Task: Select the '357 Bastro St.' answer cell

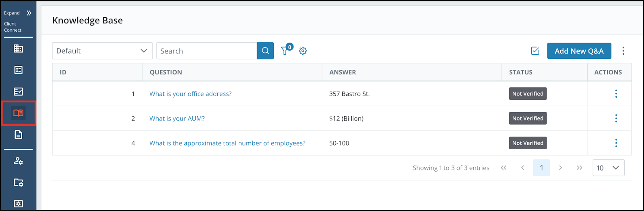Action: pyautogui.click(x=412, y=94)
